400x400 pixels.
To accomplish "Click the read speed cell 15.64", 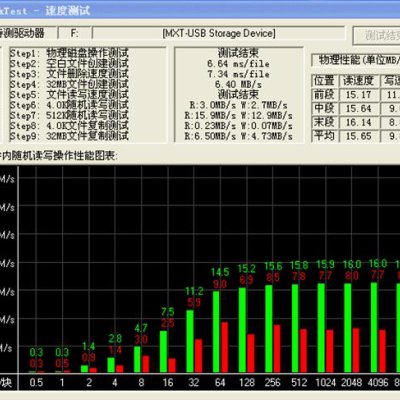I will point(358,108).
